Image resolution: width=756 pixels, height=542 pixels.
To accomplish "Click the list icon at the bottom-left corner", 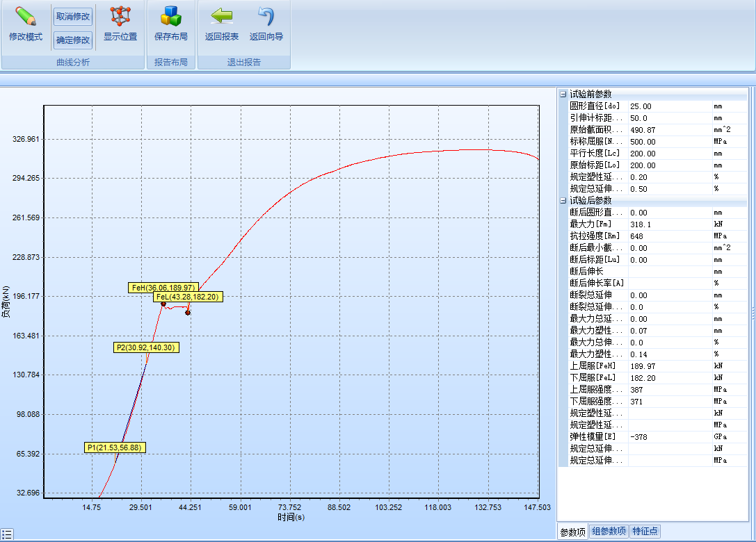I will click(7, 534).
